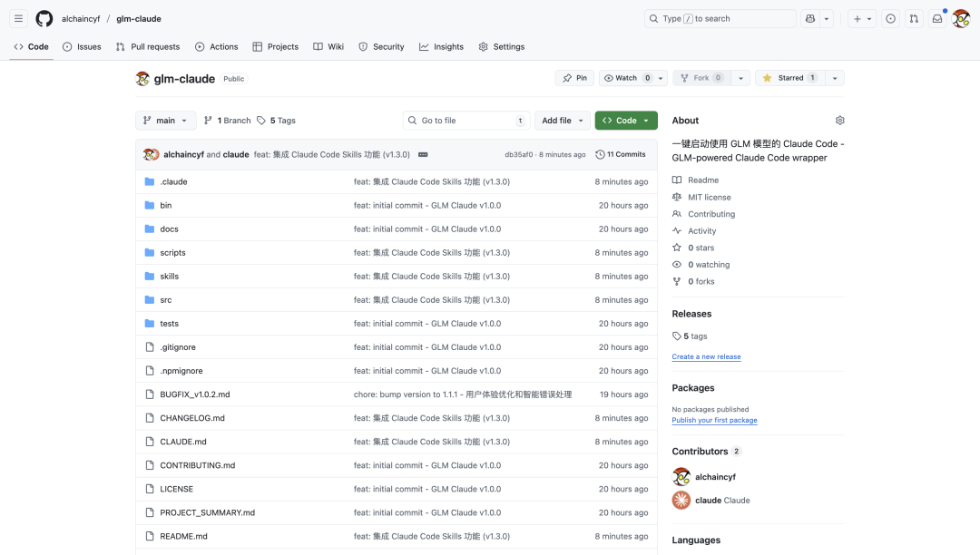Click Publish your first package link

pos(714,420)
